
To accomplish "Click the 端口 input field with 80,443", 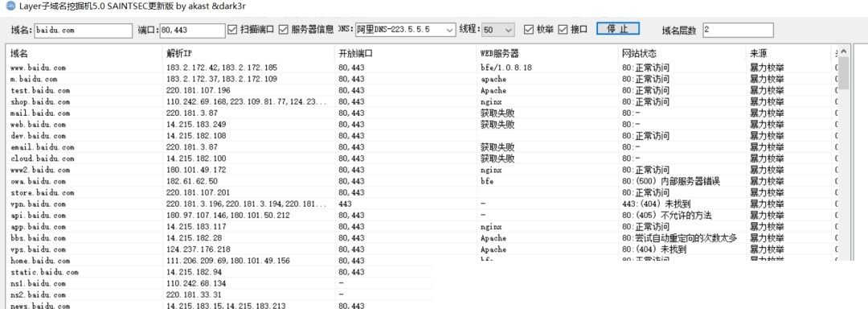I will 192,30.
